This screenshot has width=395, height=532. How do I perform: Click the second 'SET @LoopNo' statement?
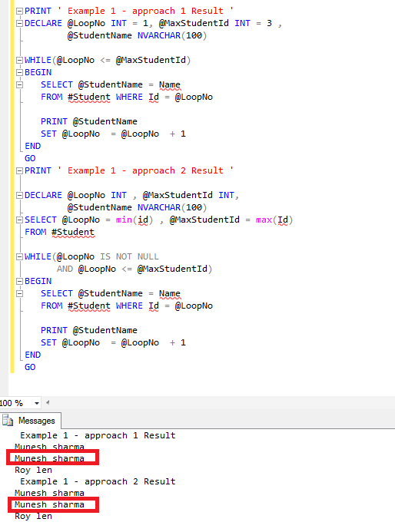tap(113, 342)
